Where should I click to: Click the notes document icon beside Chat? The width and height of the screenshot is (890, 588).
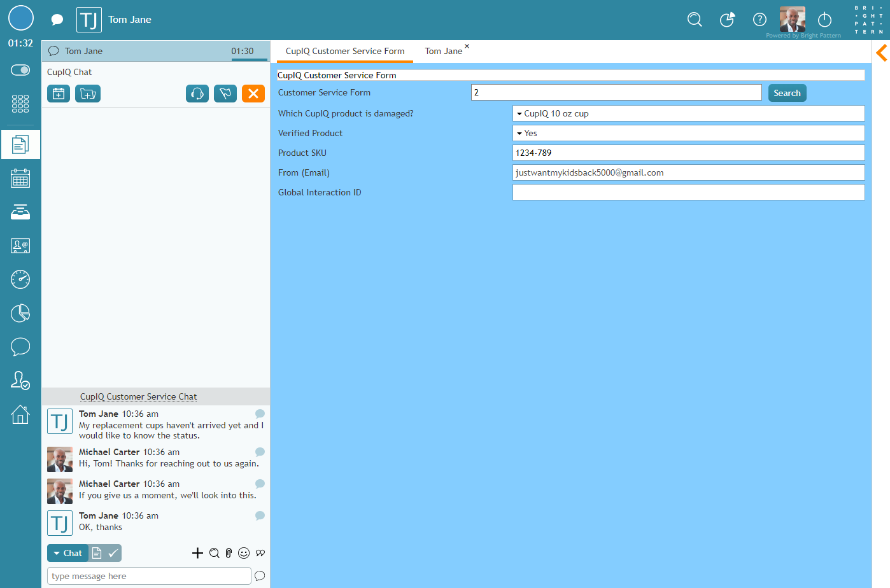tap(97, 553)
